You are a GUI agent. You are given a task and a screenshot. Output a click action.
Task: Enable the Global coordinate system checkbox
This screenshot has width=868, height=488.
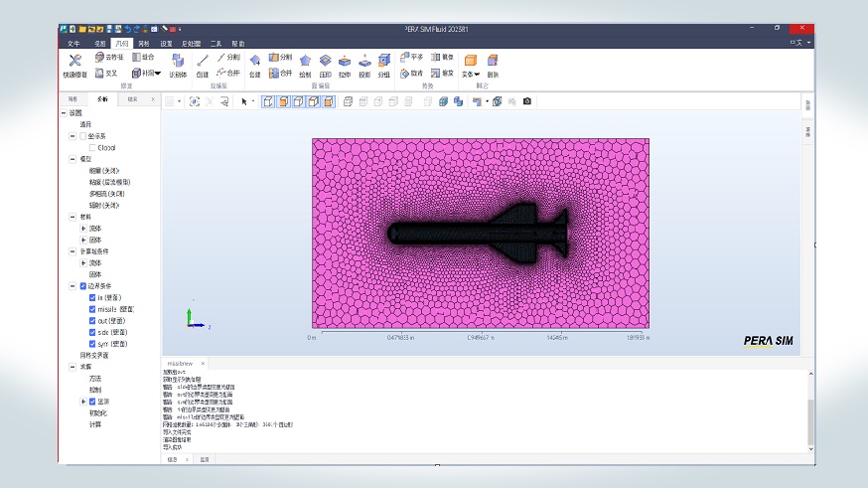pyautogui.click(x=91, y=147)
